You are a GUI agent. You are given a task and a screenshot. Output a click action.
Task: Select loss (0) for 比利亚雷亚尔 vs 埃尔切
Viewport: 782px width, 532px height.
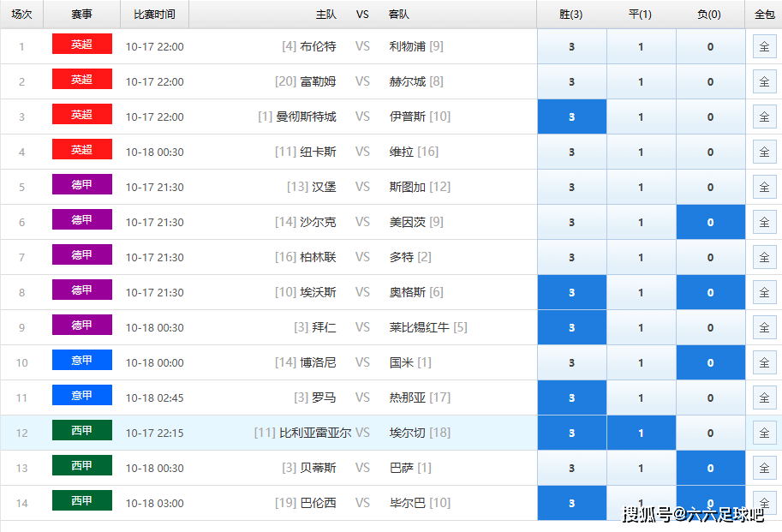(710, 433)
